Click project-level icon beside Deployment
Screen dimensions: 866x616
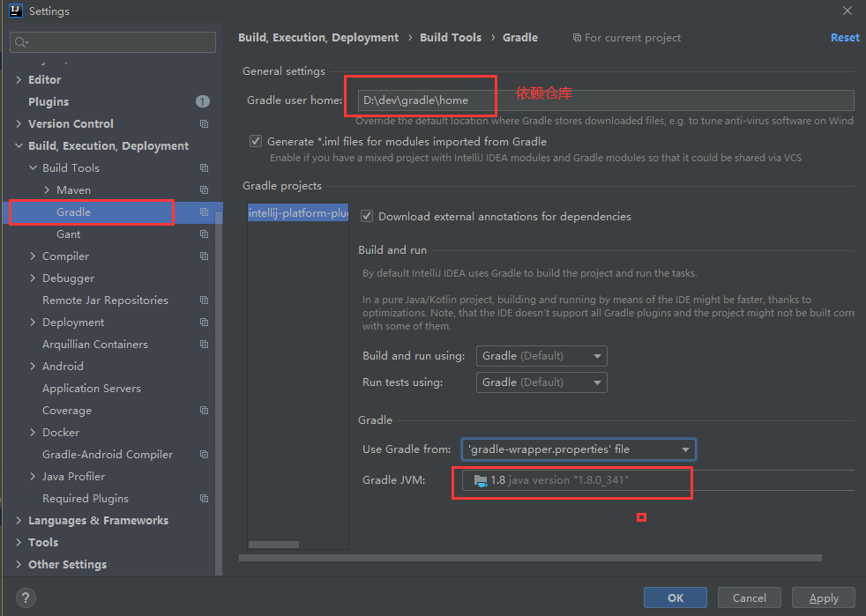pos(204,323)
